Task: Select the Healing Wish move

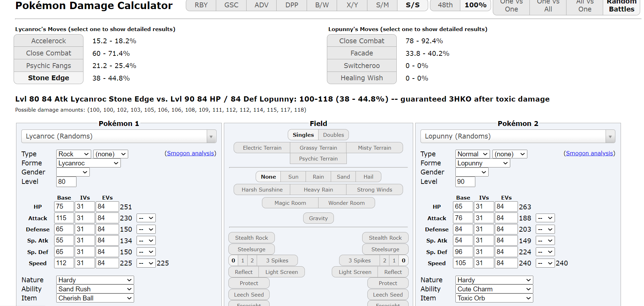Action: coord(362,78)
